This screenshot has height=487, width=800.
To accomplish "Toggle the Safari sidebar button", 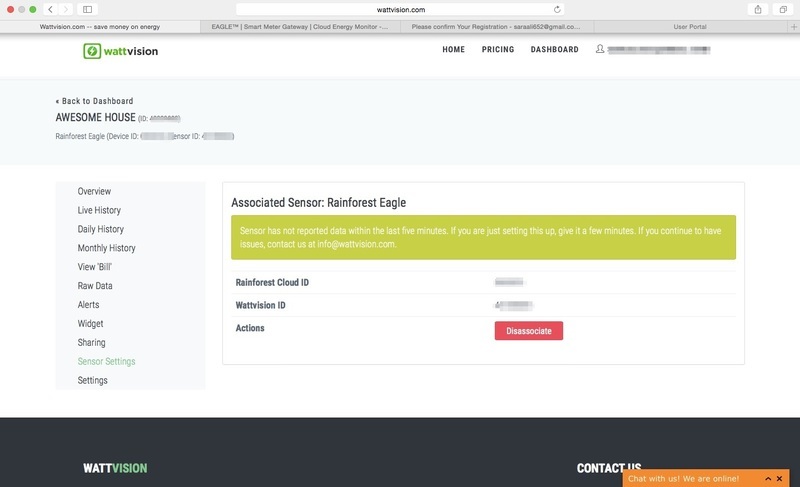I will click(x=88, y=9).
